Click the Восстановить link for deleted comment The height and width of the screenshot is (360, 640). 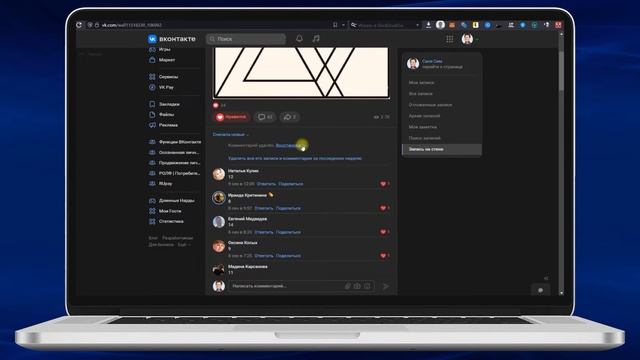coord(290,145)
